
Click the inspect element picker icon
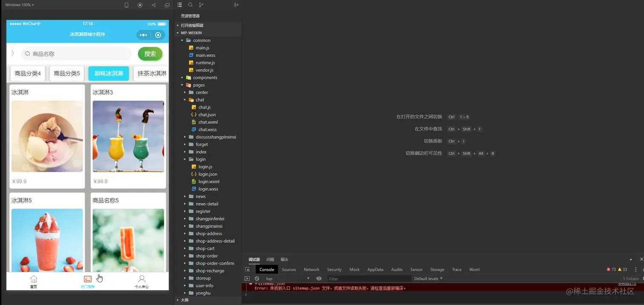point(247,269)
